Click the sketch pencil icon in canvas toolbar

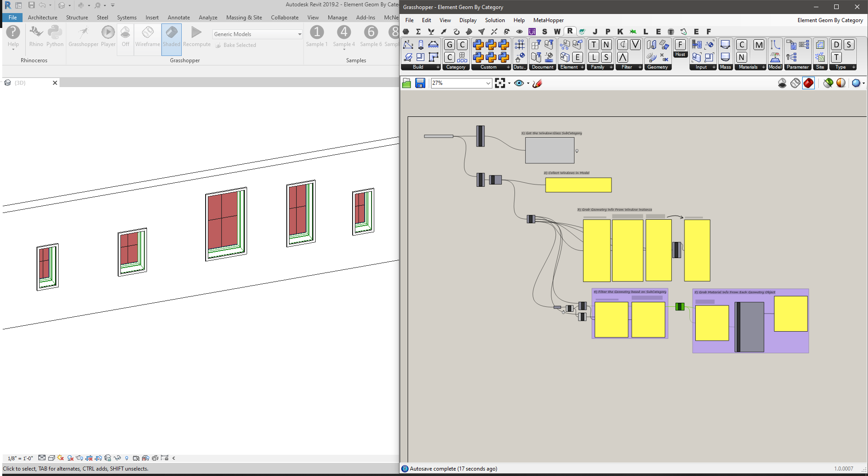537,83
